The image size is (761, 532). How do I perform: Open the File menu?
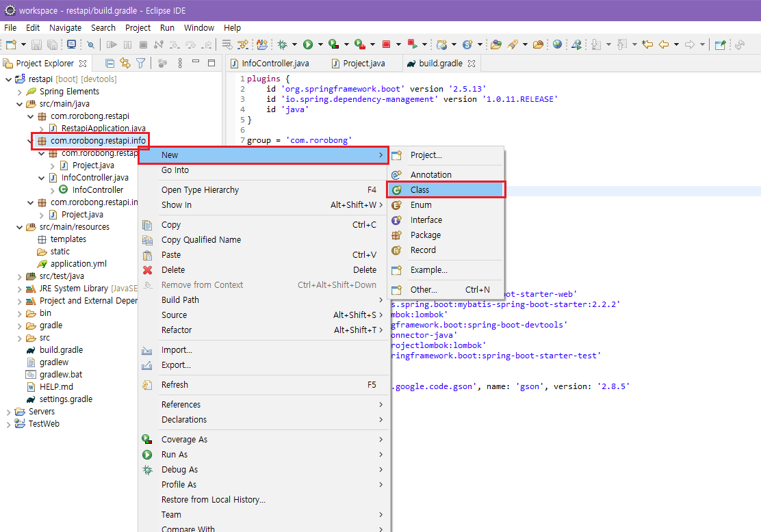click(10, 27)
